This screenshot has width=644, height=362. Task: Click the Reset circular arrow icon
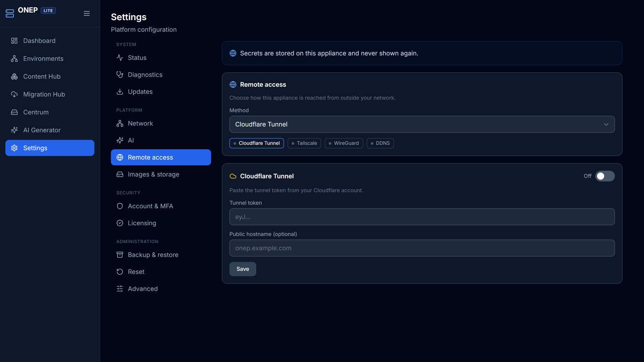(x=120, y=272)
